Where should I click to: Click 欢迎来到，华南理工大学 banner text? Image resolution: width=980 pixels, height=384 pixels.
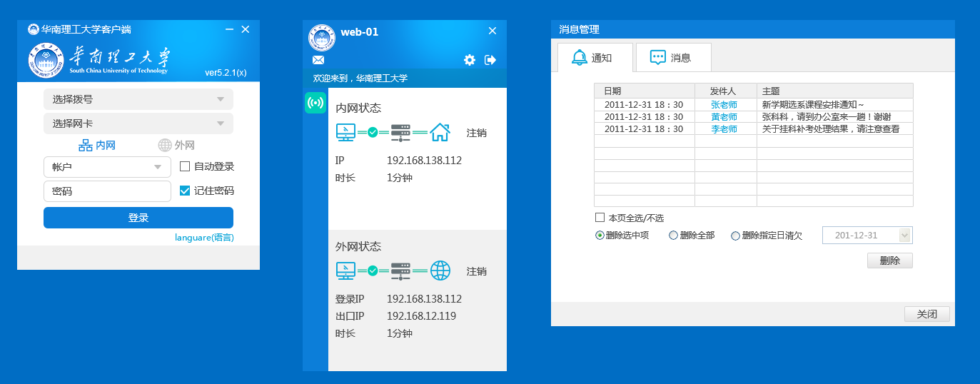[360, 79]
